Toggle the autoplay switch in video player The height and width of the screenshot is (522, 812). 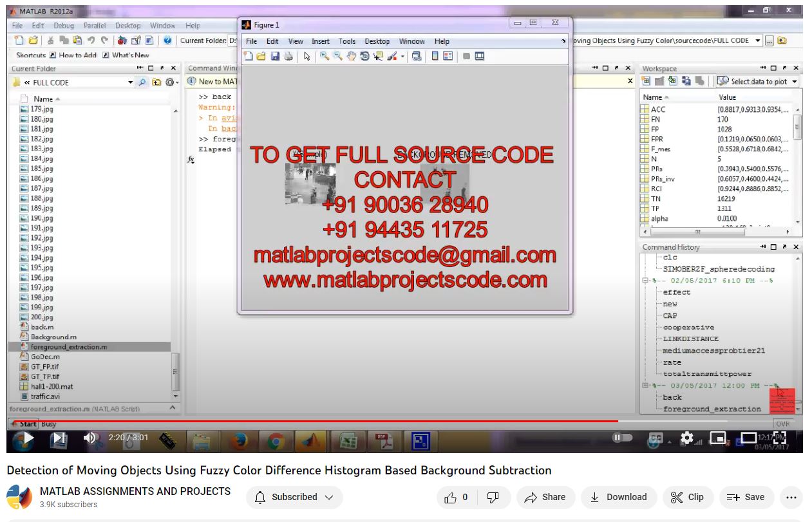[622, 438]
